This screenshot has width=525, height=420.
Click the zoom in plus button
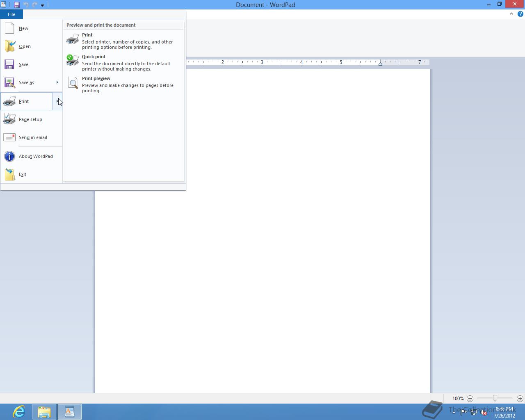(x=520, y=398)
